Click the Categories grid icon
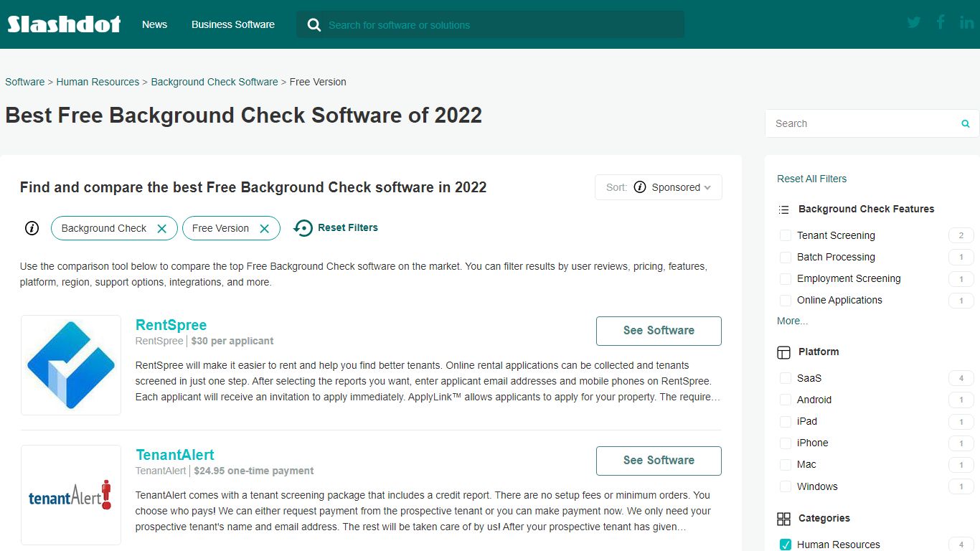Image resolution: width=980 pixels, height=551 pixels. (783, 519)
